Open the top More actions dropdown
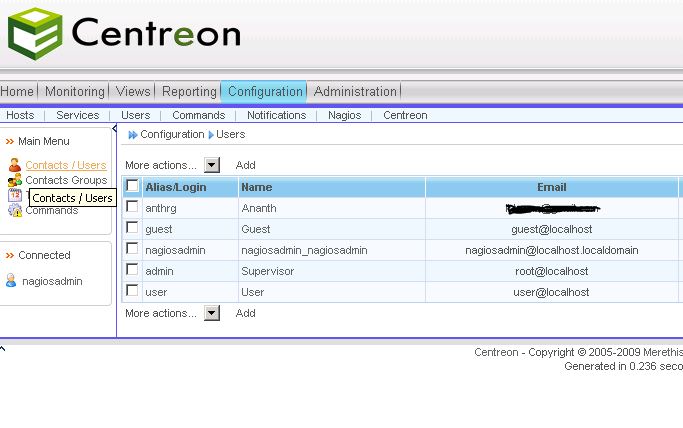 point(212,165)
